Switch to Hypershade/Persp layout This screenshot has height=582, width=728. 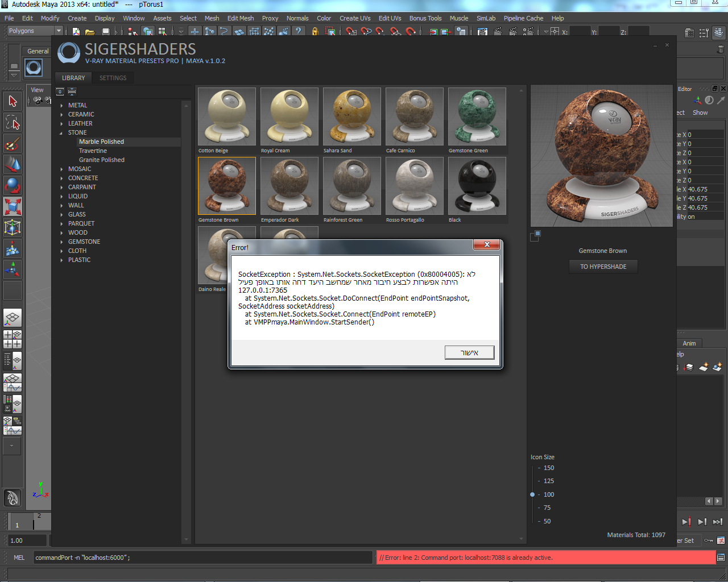pos(13,404)
